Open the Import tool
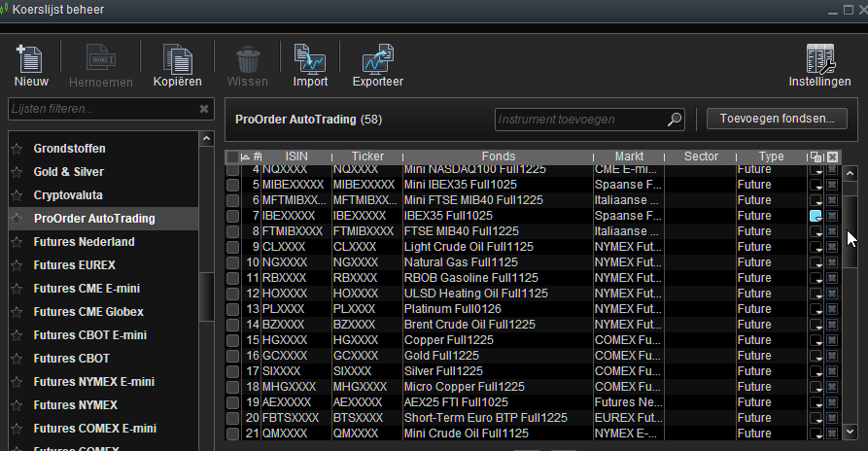This screenshot has width=868, height=451. 310,65
